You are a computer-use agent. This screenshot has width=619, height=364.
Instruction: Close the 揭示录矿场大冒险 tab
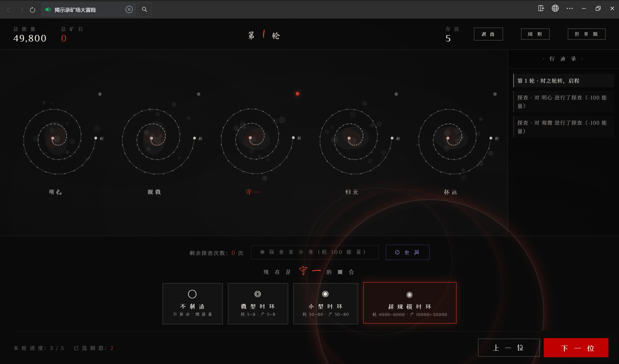(129, 10)
